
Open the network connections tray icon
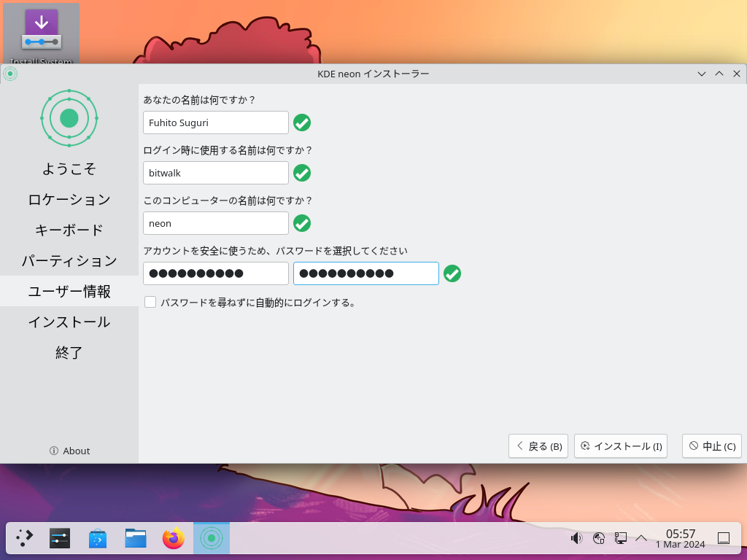620,538
